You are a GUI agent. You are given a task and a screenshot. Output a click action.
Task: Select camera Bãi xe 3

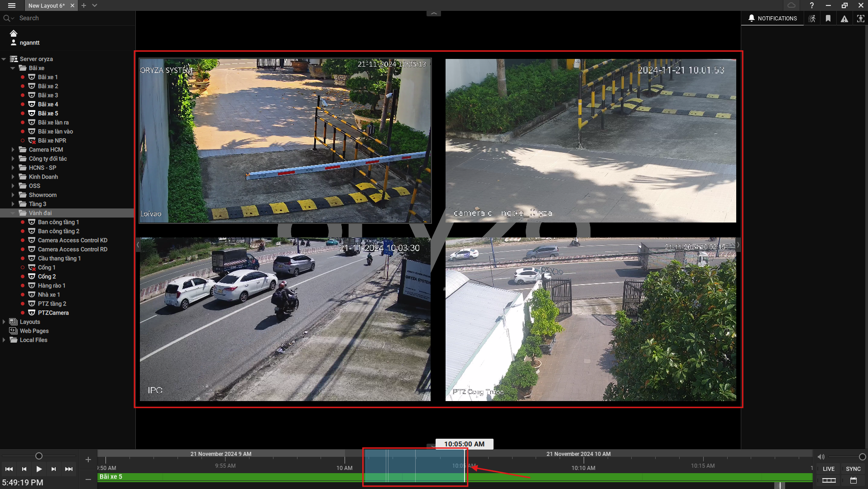pos(48,95)
